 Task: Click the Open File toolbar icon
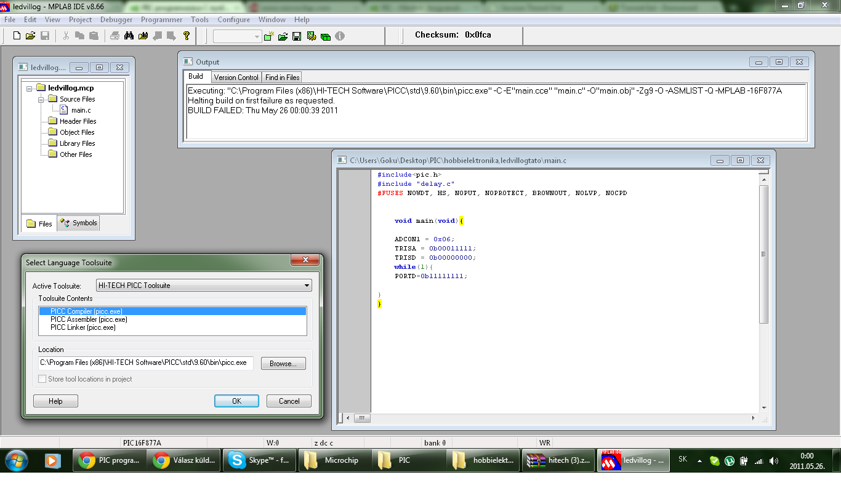(x=31, y=36)
